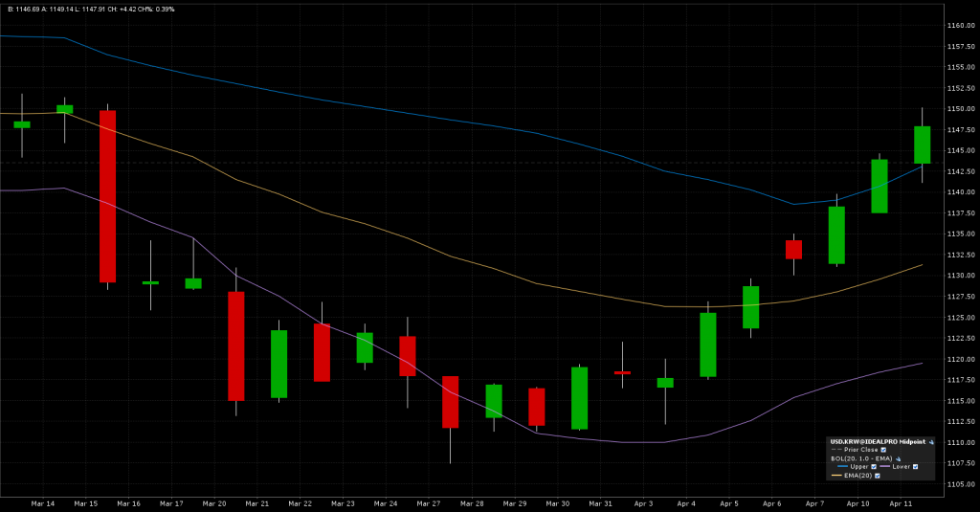Click the edit icon beside USD.KRW@IDEALPRO Midpoint

click(931, 442)
